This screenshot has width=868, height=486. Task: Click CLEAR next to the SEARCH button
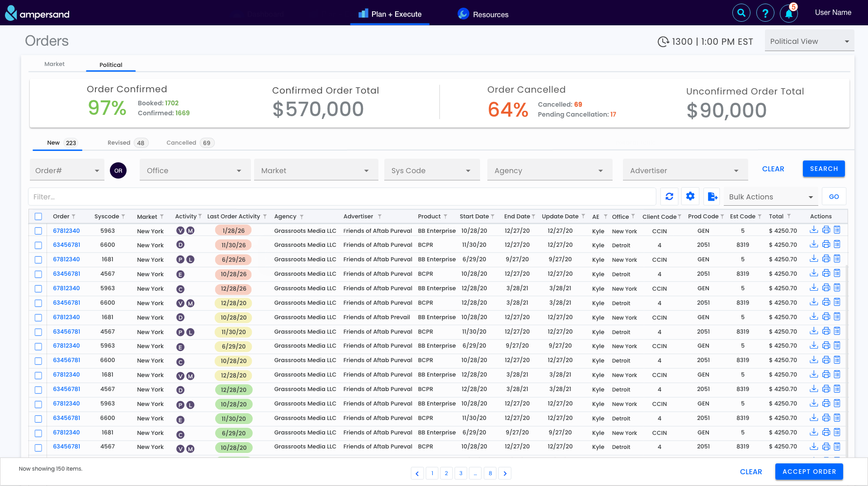click(773, 169)
